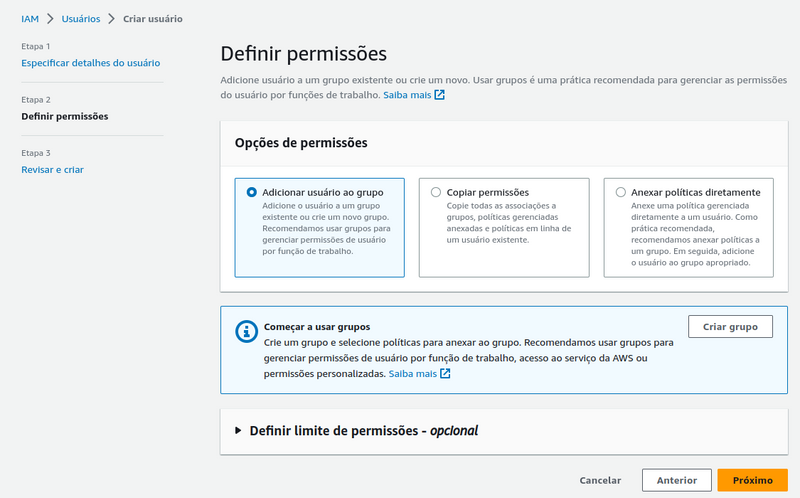The image size is (800, 498).
Task: Expand Definir limite de permissões section
Action: coord(238,431)
